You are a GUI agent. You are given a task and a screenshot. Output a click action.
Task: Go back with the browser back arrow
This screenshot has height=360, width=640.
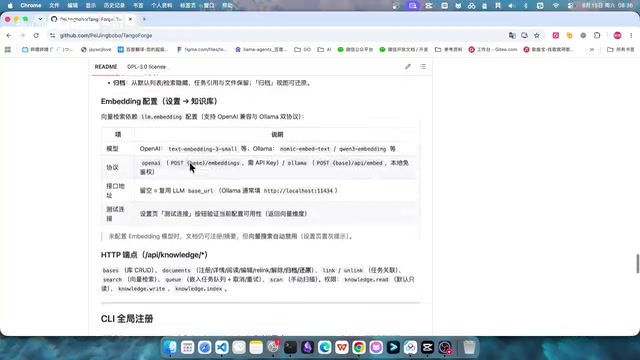click(9, 36)
